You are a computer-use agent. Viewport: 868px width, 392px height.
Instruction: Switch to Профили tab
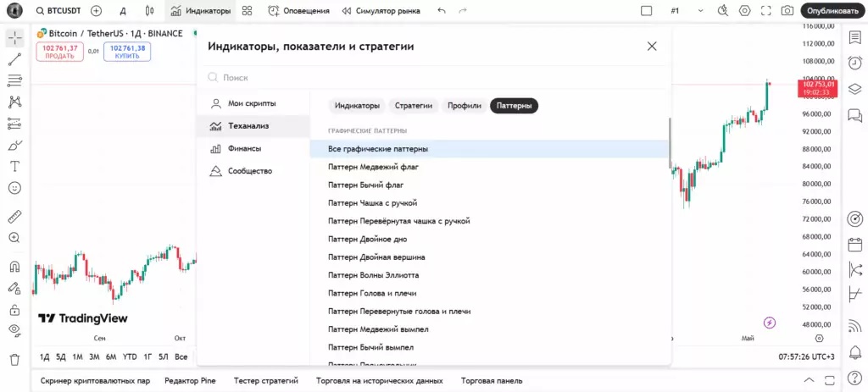click(x=465, y=106)
